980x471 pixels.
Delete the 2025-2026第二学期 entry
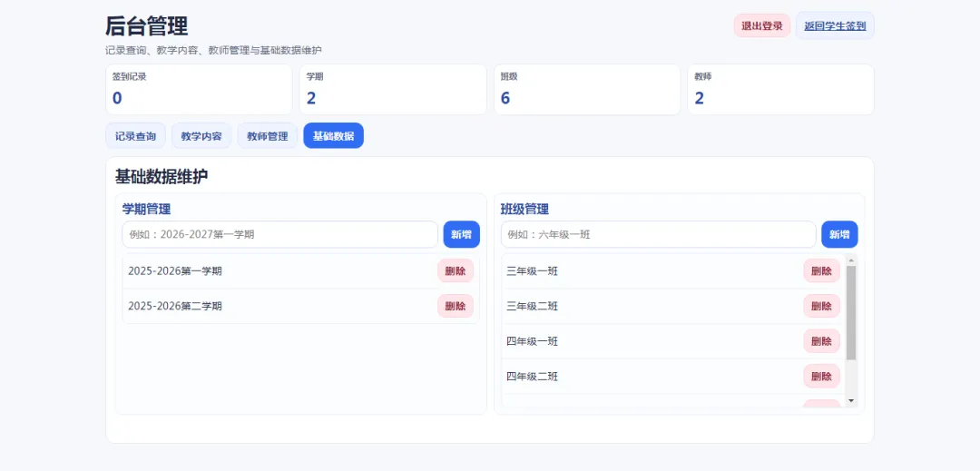click(455, 306)
